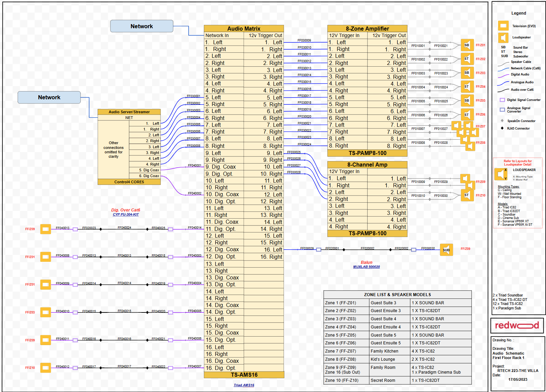The height and width of the screenshot is (392, 546).
Task: Click the purple Digital Audio line sample
Action: tap(503, 75)
